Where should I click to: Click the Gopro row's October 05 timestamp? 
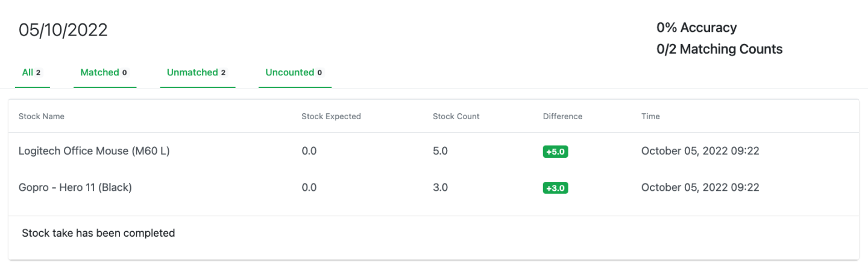coord(700,187)
